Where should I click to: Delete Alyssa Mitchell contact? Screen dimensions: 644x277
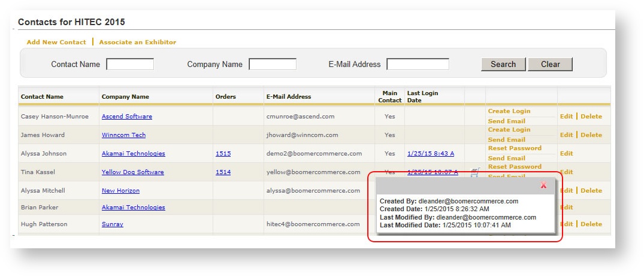pos(591,190)
